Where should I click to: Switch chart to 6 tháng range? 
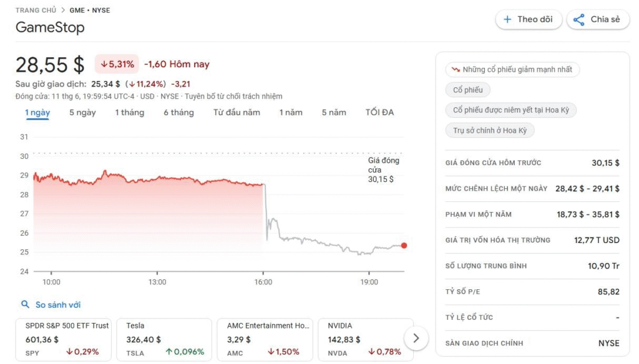point(178,112)
